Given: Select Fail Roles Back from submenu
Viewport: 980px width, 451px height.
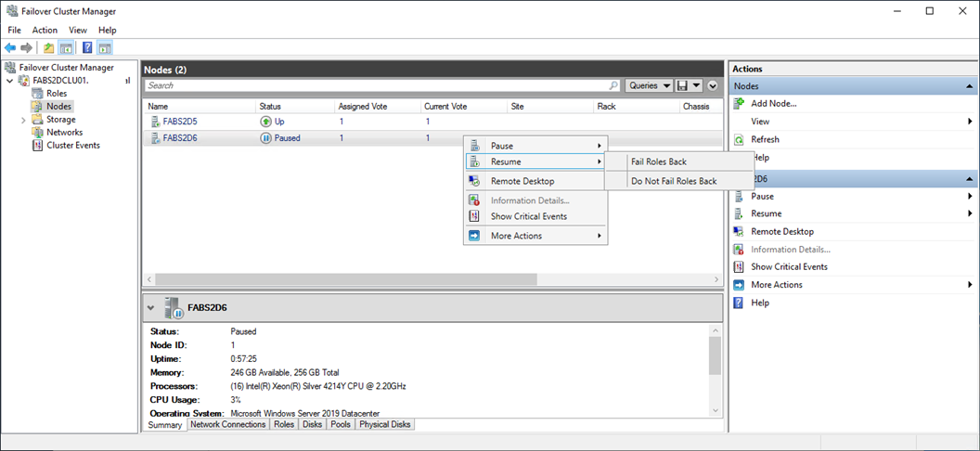Looking at the screenshot, I should click(659, 161).
